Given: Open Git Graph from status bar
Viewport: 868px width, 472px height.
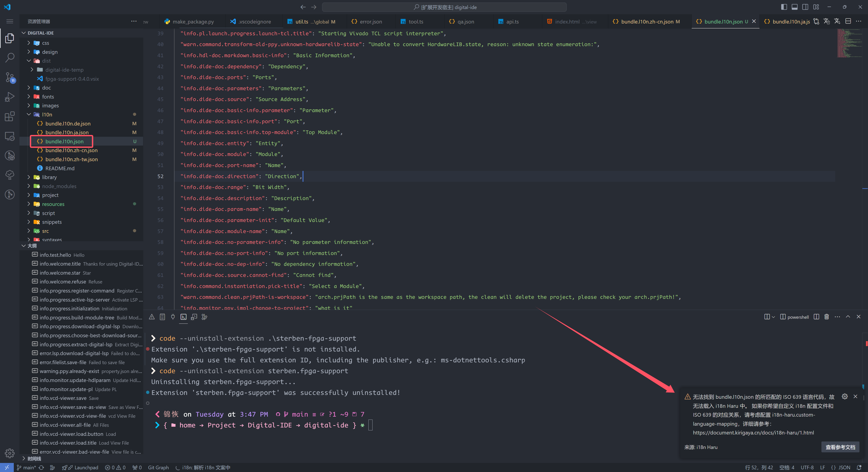Looking at the screenshot, I should (158, 467).
